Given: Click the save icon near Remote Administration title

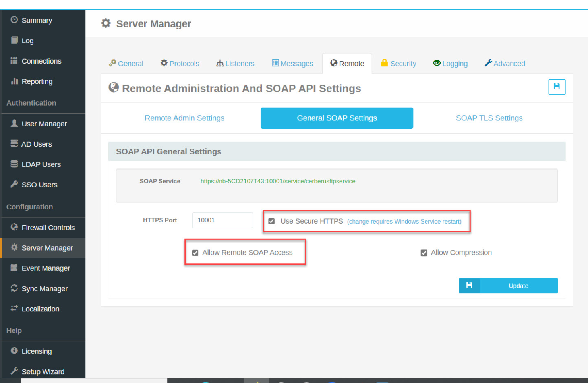Looking at the screenshot, I should tap(557, 87).
